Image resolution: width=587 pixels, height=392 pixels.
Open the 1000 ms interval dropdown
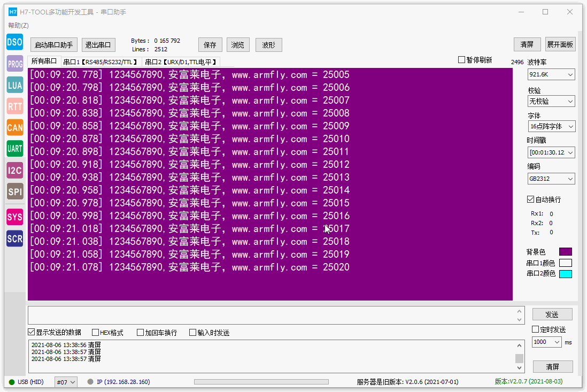tap(547, 342)
